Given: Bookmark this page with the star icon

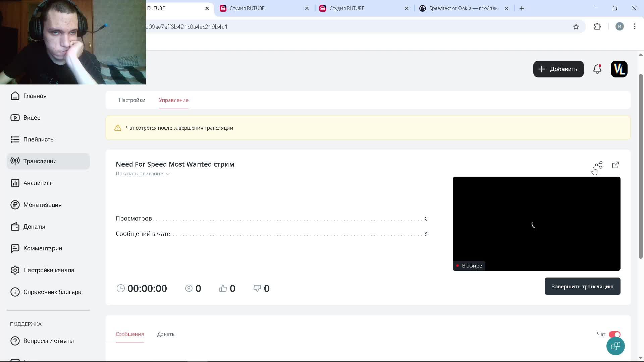Looking at the screenshot, I should click(x=576, y=27).
